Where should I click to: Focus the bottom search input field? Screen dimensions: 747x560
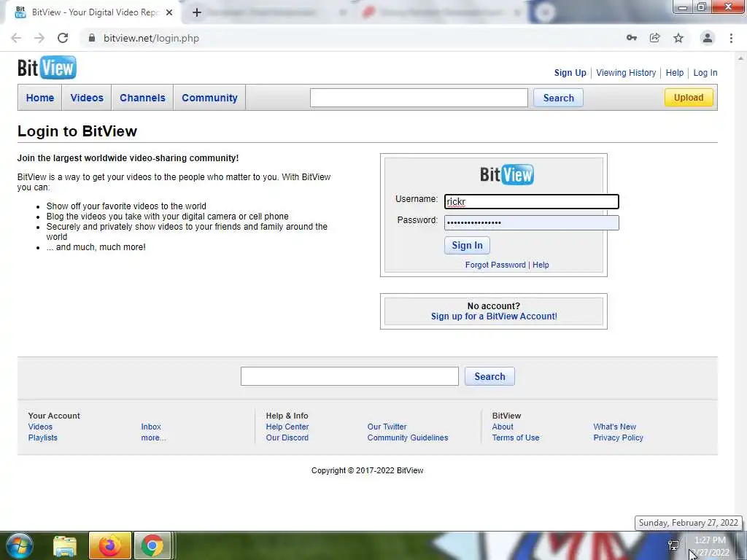(x=349, y=376)
